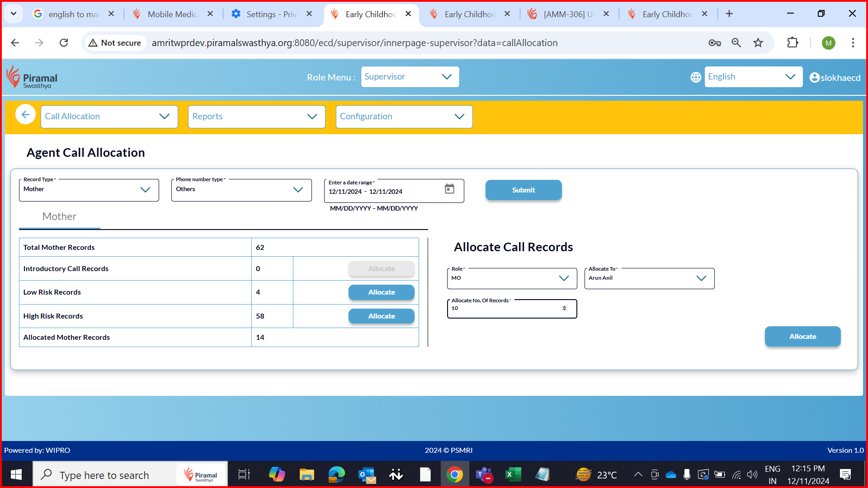868x488 pixels.
Task: Click the globe language icon
Action: [696, 77]
